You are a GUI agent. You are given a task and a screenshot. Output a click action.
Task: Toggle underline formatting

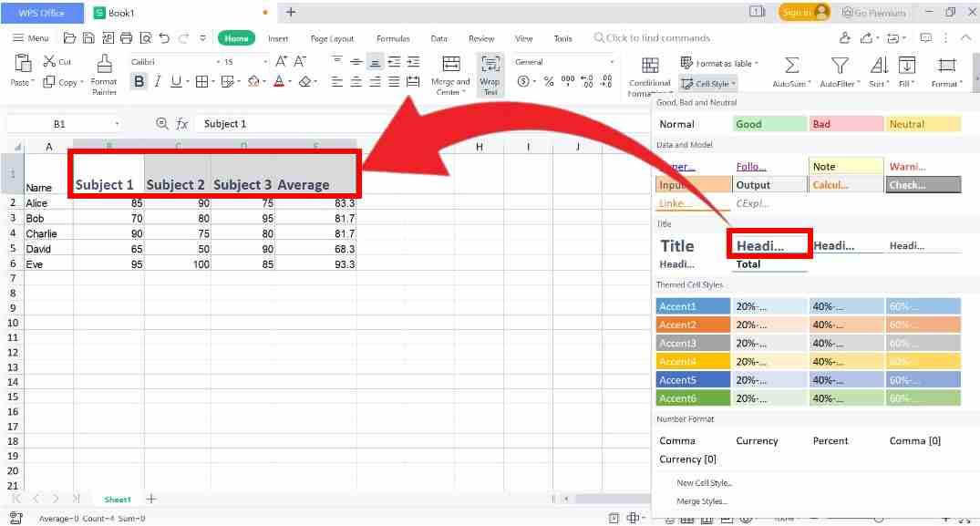pos(176,81)
